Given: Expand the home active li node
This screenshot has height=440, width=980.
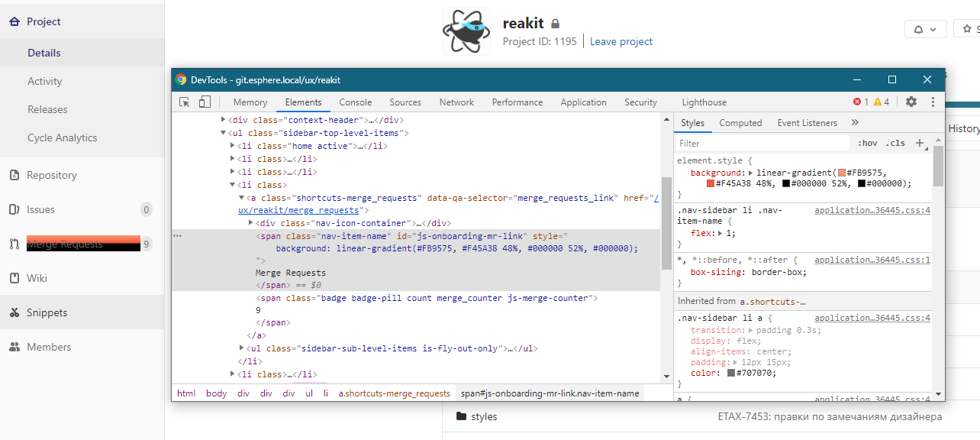Looking at the screenshot, I should click(x=233, y=146).
